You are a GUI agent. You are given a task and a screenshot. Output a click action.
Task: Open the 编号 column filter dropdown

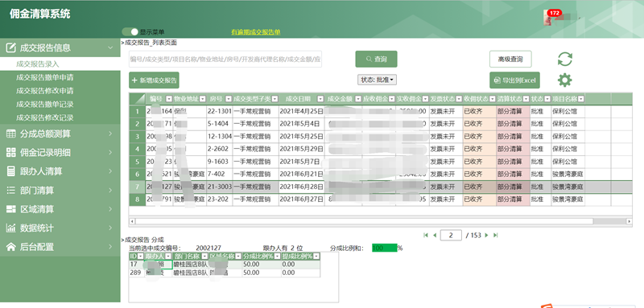[169, 99]
